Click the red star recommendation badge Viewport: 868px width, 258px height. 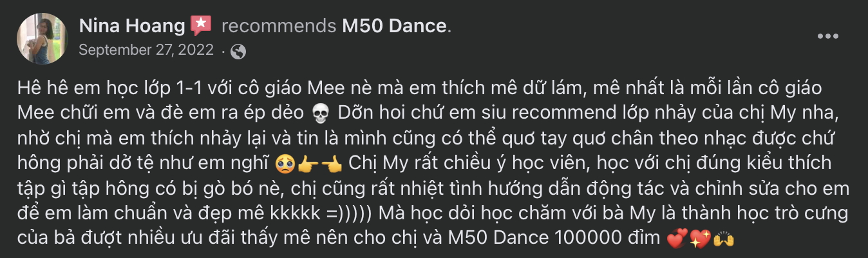[x=201, y=26]
